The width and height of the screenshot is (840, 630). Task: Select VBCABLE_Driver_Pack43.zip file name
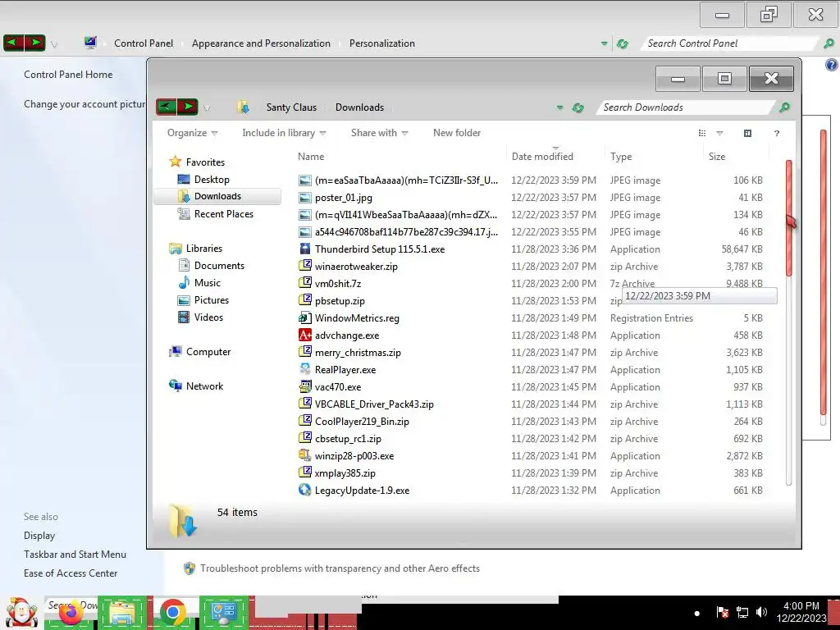pyautogui.click(x=374, y=404)
